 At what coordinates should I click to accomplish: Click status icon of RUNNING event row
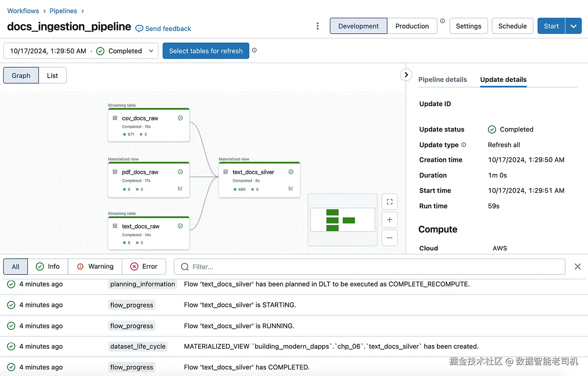(11, 326)
